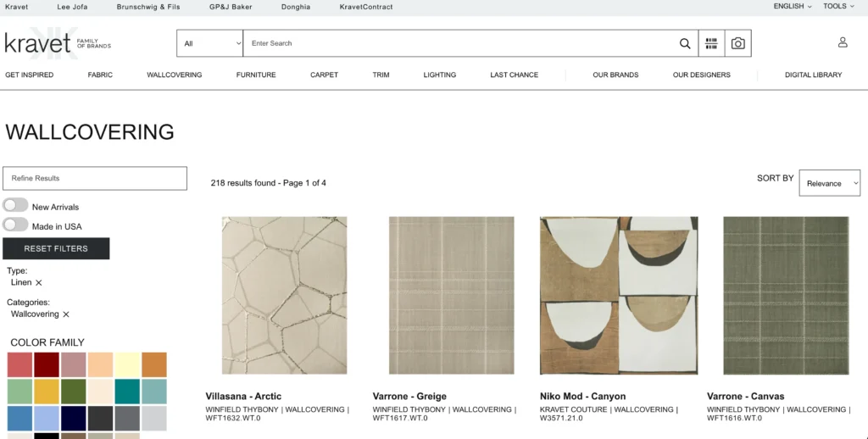The image size is (868, 439).
Task: Select the peach color swatch
Action: coord(100,364)
